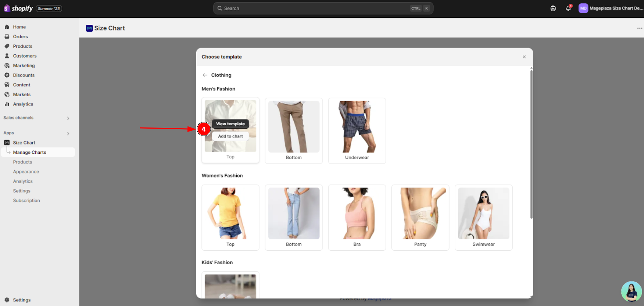Open the Home icon in sidebar

point(7,27)
